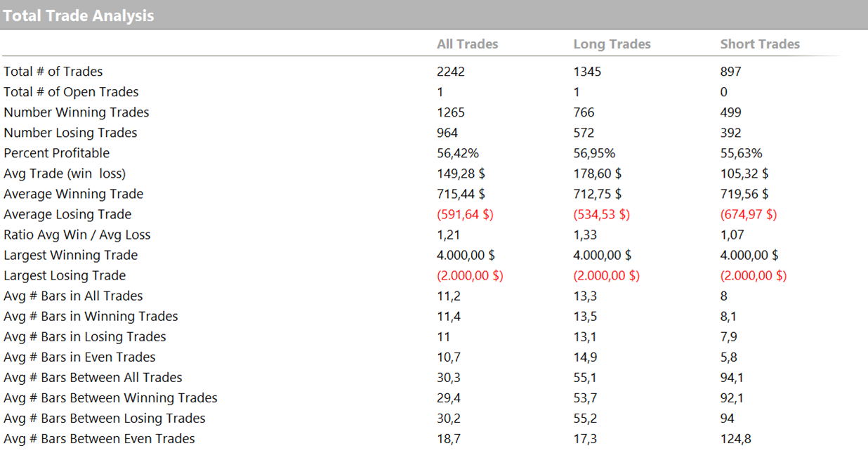Click the Total # of Trades row label
The height and width of the screenshot is (460, 868).
click(x=53, y=72)
